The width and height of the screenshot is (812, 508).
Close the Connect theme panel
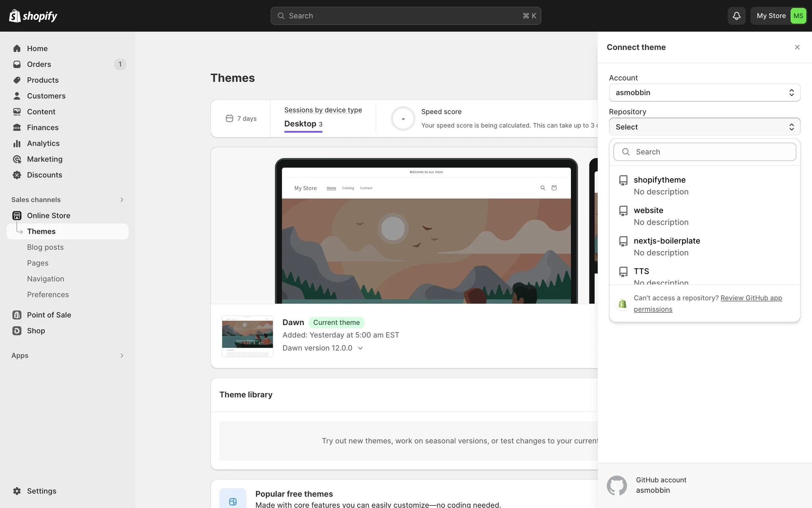point(797,47)
